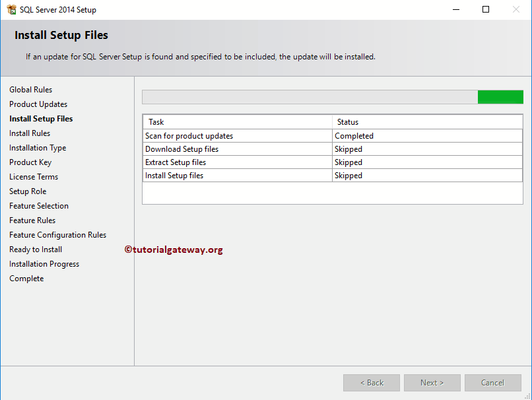The height and width of the screenshot is (400, 532).
Task: Click the Next button
Action: (x=432, y=382)
